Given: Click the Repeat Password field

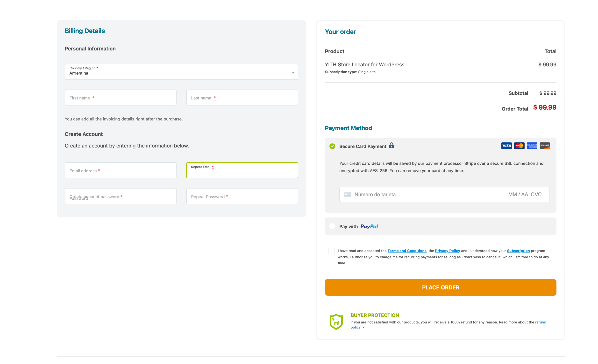Looking at the screenshot, I should pos(242,196).
